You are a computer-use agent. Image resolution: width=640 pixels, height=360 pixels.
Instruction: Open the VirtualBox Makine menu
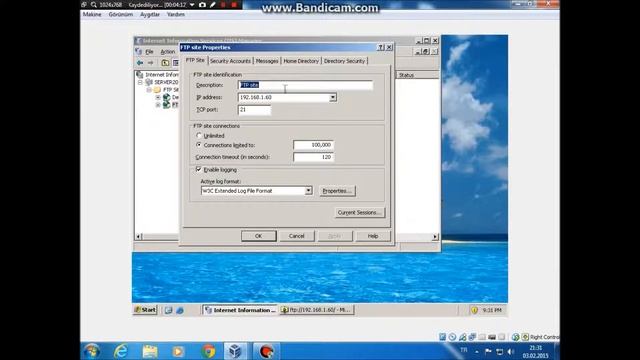[92, 14]
